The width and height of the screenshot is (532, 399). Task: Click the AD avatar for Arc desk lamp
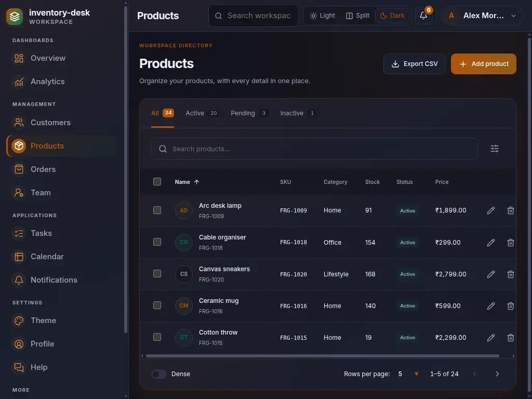(x=184, y=210)
